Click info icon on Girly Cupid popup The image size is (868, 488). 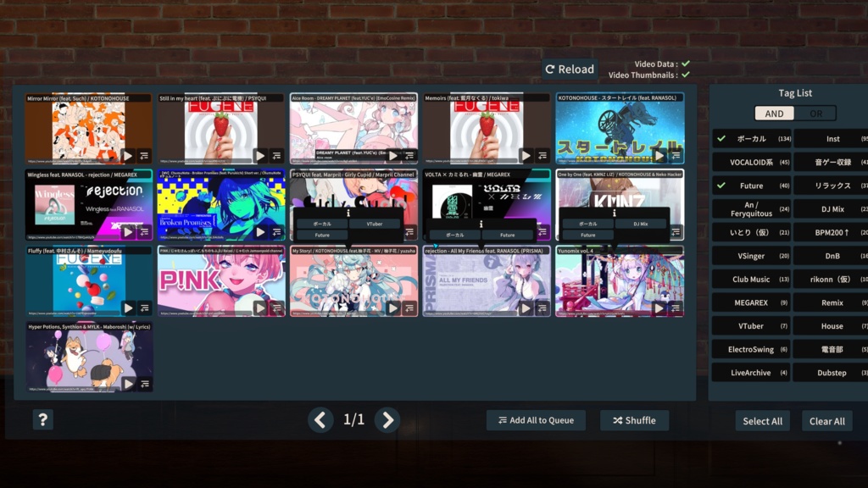click(348, 213)
